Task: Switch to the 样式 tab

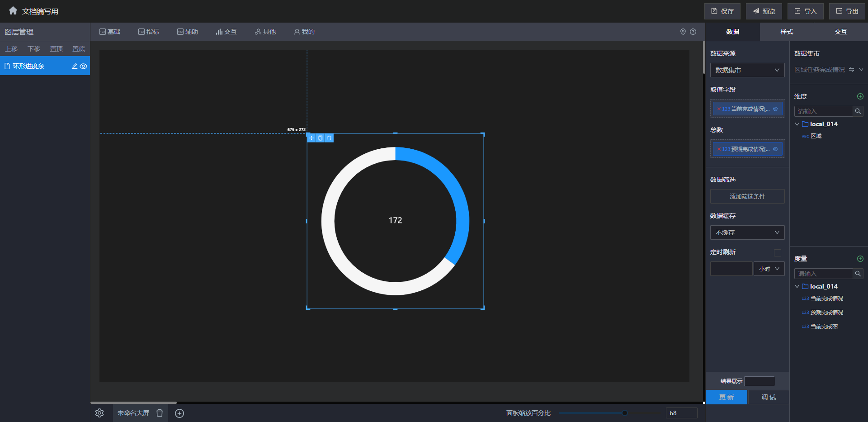Action: 787,32
